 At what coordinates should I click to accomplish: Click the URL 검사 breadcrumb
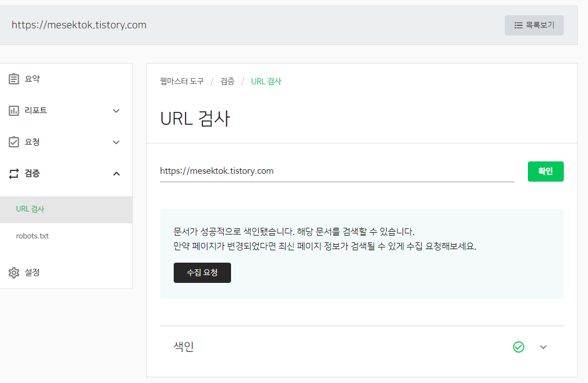pyautogui.click(x=266, y=81)
